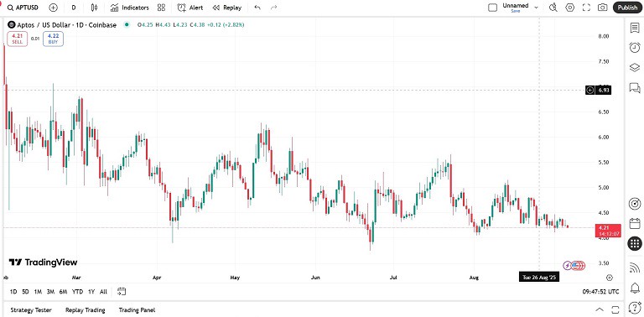
Task: Undo the last chart action
Action: (x=257, y=8)
